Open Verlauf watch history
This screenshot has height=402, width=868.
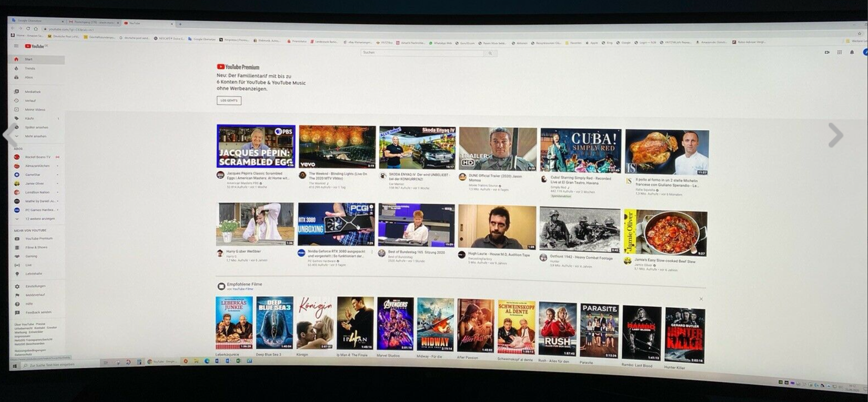pos(37,100)
